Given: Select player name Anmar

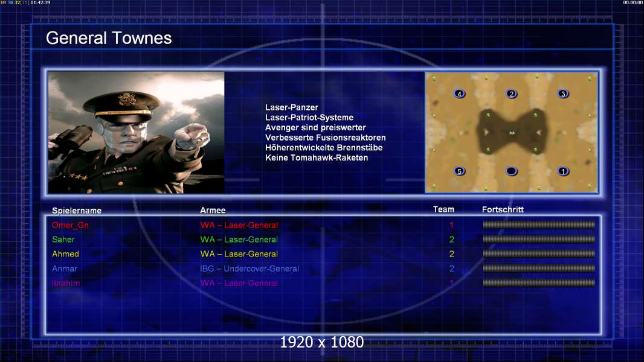Looking at the screenshot, I should 65,268.
